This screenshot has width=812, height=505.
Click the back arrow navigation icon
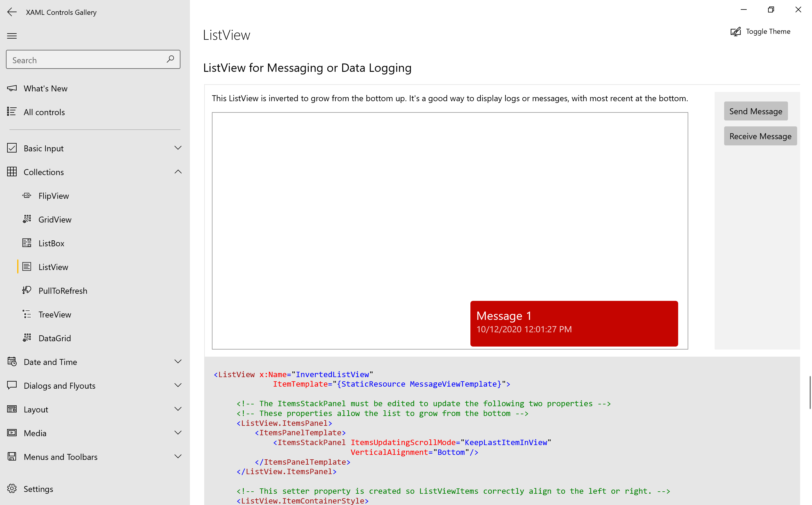12,12
